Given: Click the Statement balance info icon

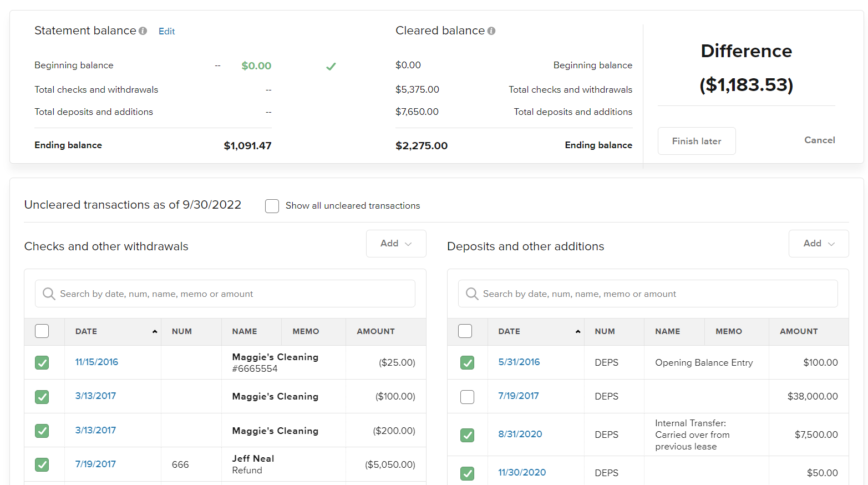Looking at the screenshot, I should point(143,31).
